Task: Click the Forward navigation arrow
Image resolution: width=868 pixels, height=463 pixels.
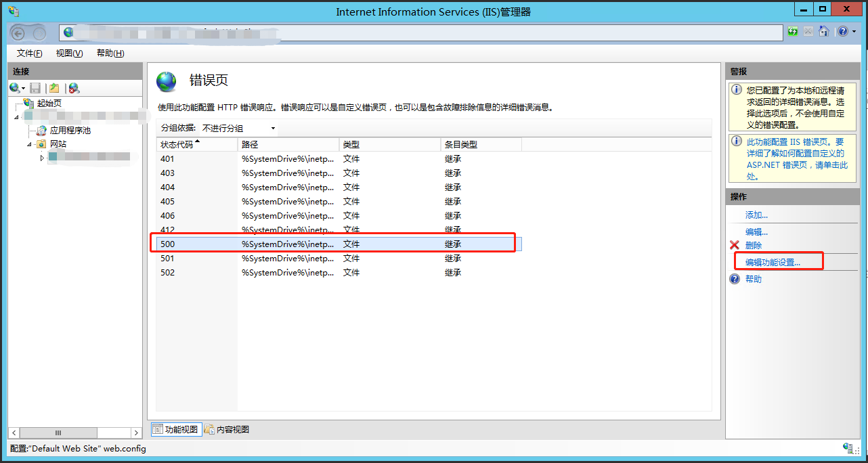Action: pyautogui.click(x=39, y=33)
